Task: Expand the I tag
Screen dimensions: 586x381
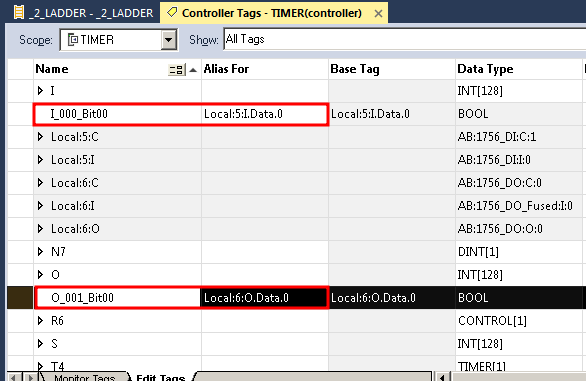Action: tap(40, 90)
